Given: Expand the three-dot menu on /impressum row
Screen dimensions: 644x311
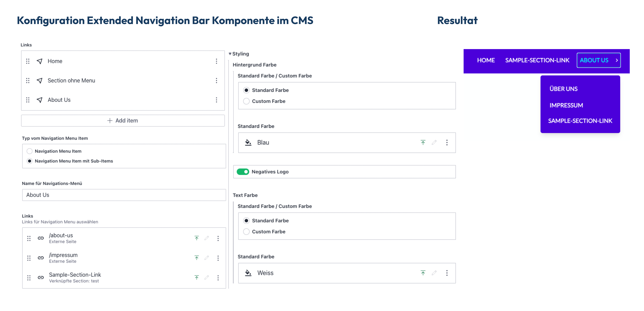Looking at the screenshot, I should click(x=218, y=258).
